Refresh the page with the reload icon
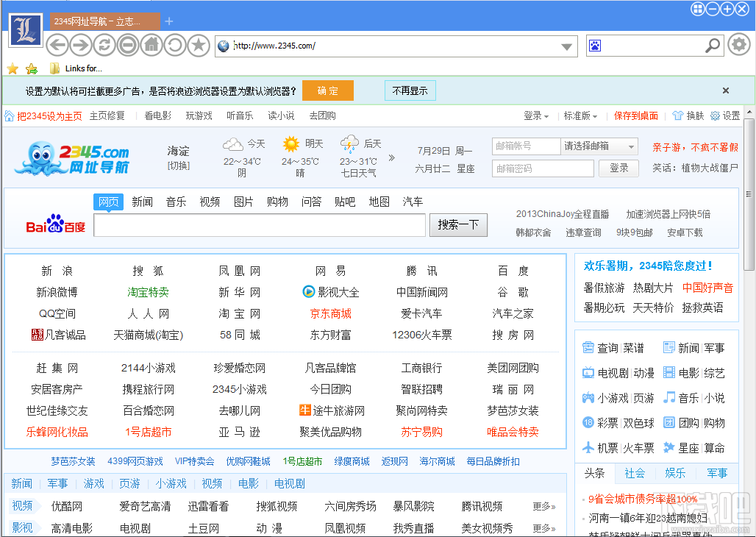Viewport: 756px width, 537px height. 104,46
